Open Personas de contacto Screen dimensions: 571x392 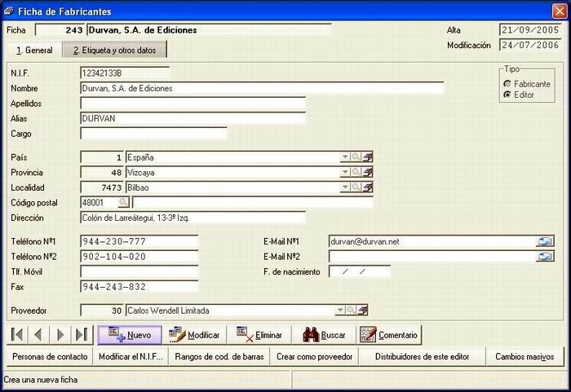tap(50, 357)
